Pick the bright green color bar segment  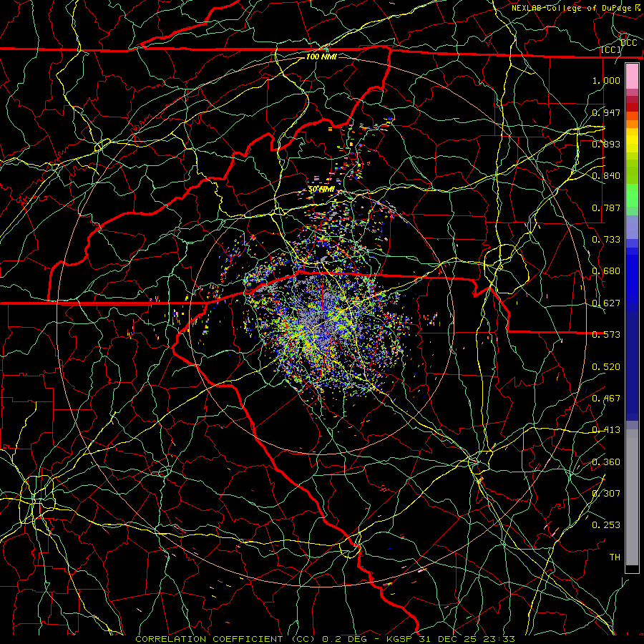[x=632, y=195]
